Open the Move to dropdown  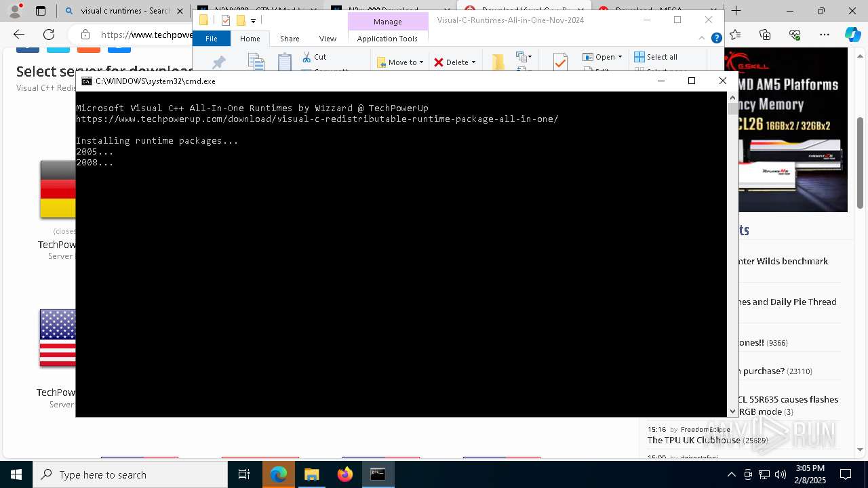(400, 62)
